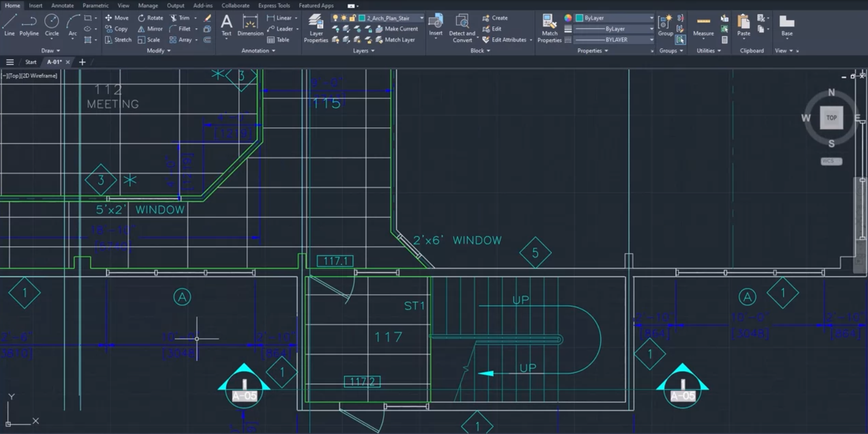This screenshot has height=434, width=868.
Task: Expand the Draw panel flyout
Action: (x=50, y=51)
